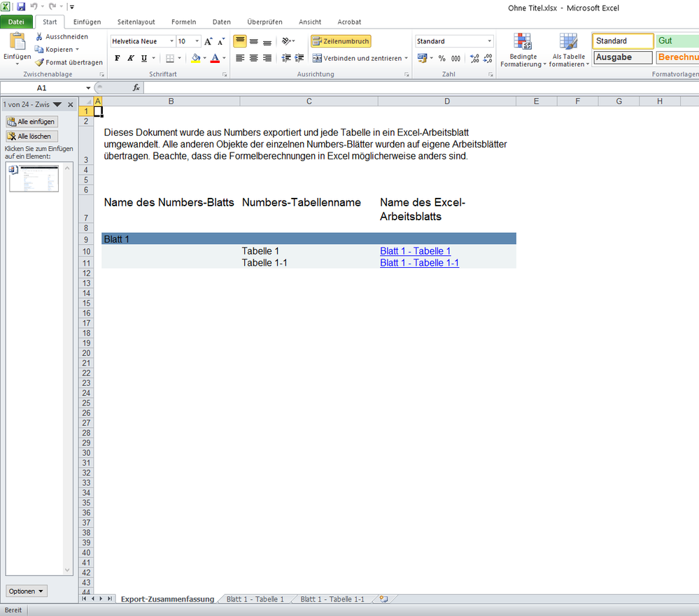Viewport: 699px width, 616px height.
Task: Open the Optionen dropdown button
Action: click(x=27, y=591)
